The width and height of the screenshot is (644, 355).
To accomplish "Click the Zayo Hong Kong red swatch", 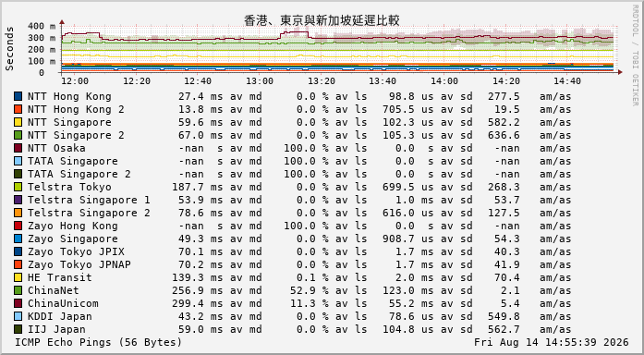I will 18,226.
